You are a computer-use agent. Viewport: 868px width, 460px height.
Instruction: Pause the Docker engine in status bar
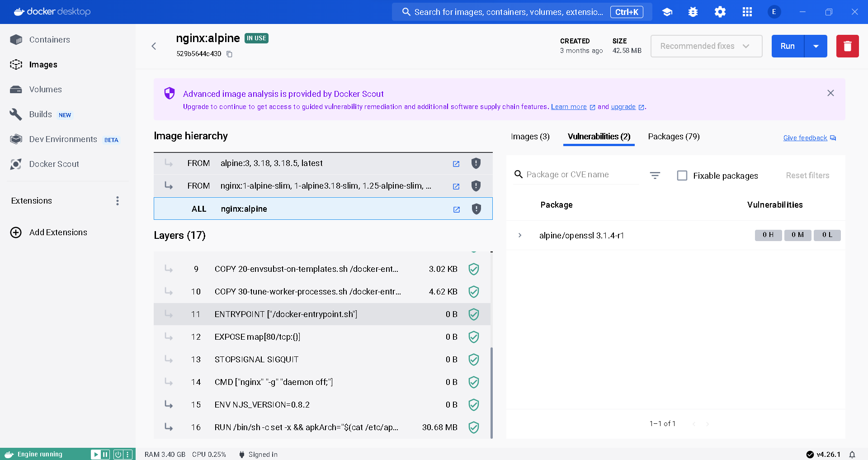[x=105, y=455]
